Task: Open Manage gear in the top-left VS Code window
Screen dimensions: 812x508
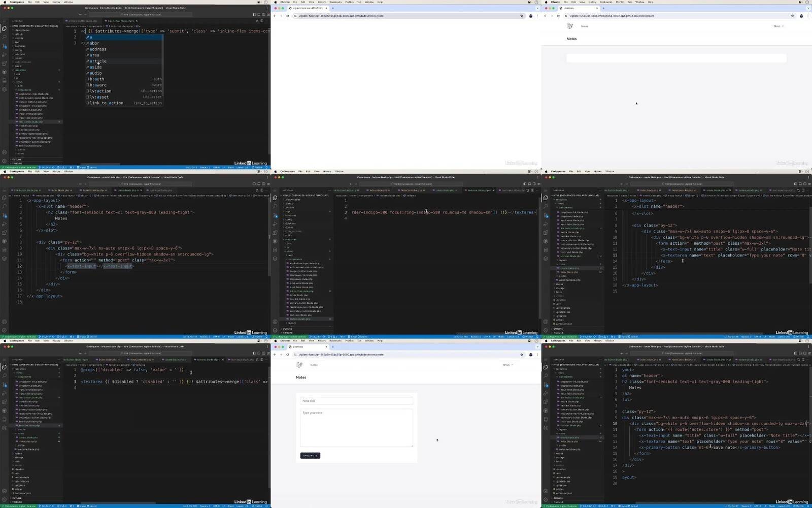Action: tap(4, 161)
